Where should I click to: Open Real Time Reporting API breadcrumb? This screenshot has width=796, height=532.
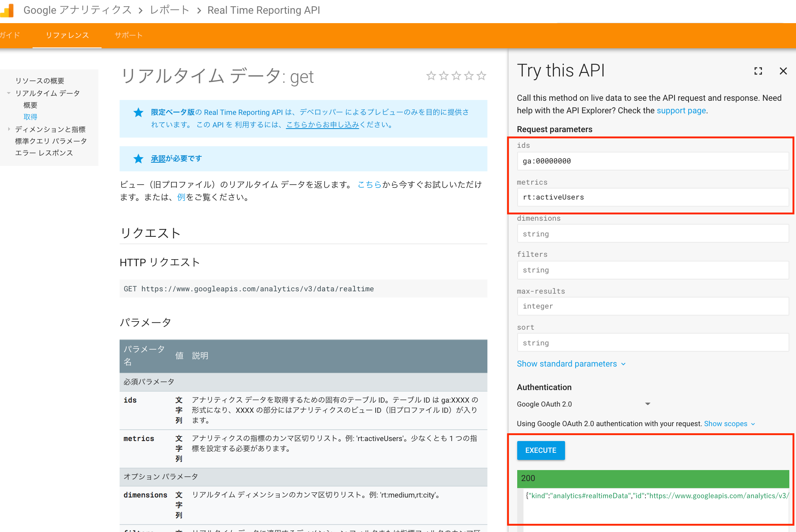264,10
